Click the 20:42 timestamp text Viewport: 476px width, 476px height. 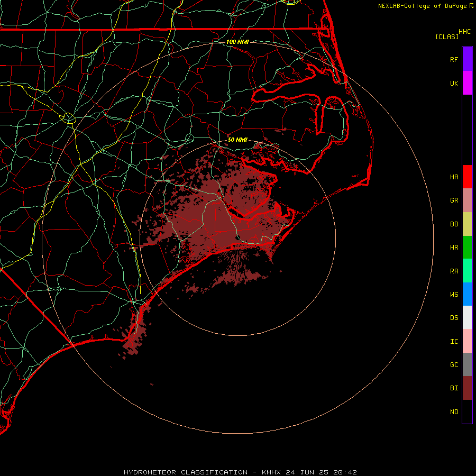click(x=345, y=472)
